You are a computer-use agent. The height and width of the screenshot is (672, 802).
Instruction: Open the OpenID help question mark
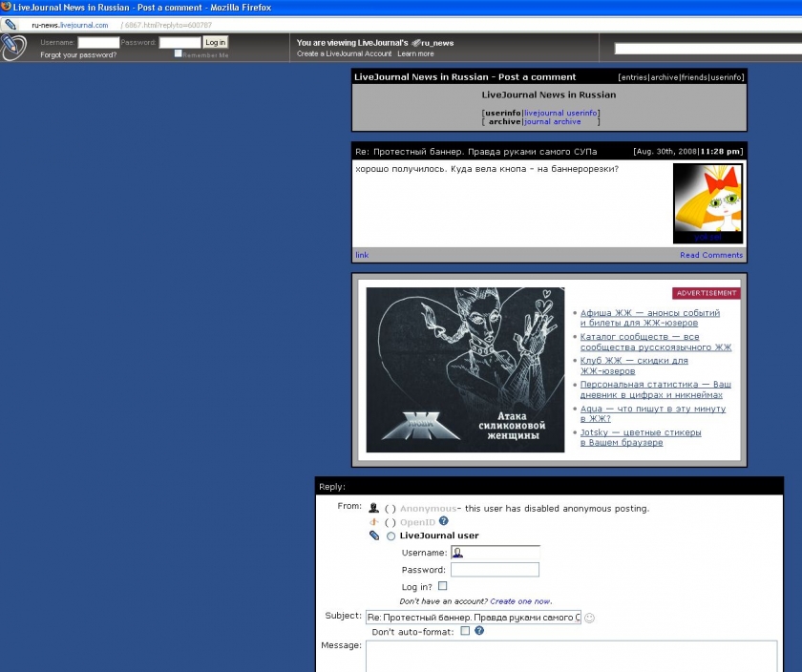pyautogui.click(x=444, y=520)
